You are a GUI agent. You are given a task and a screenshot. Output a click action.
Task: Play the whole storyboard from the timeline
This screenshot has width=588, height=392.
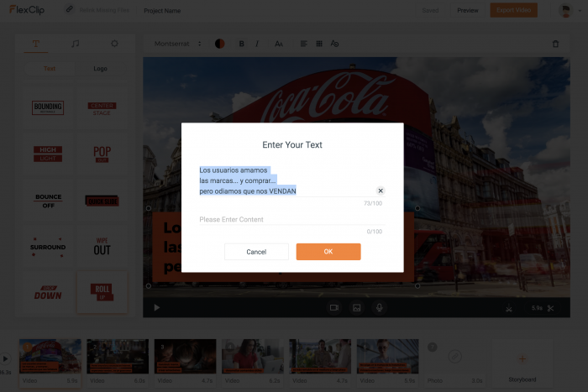point(5,359)
